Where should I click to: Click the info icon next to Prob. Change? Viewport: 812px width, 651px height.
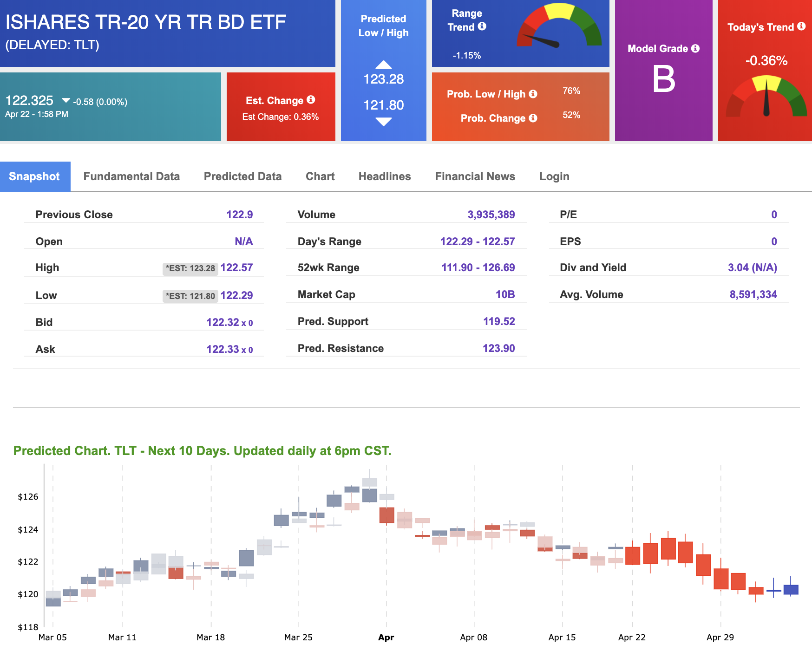533,118
